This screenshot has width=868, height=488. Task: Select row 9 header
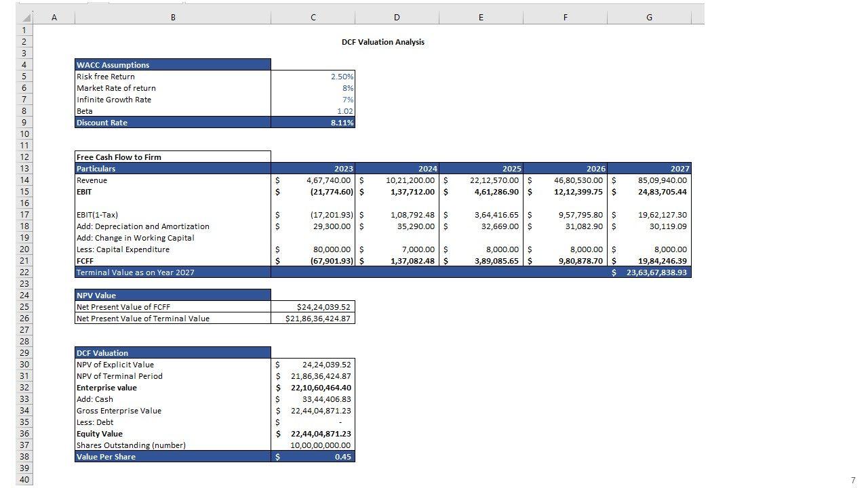tap(24, 123)
